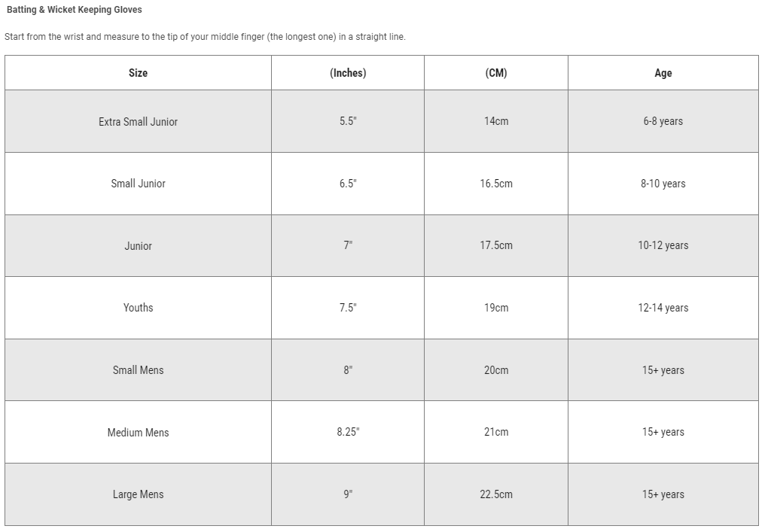Click the Small Mens size cell
Image resolution: width=765 pixels, height=532 pixels.
138,370
